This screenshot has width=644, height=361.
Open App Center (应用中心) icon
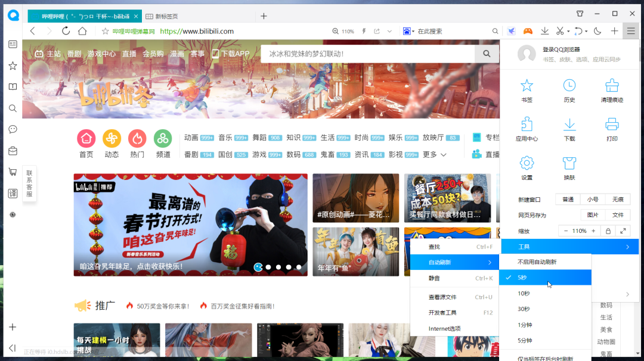(527, 125)
